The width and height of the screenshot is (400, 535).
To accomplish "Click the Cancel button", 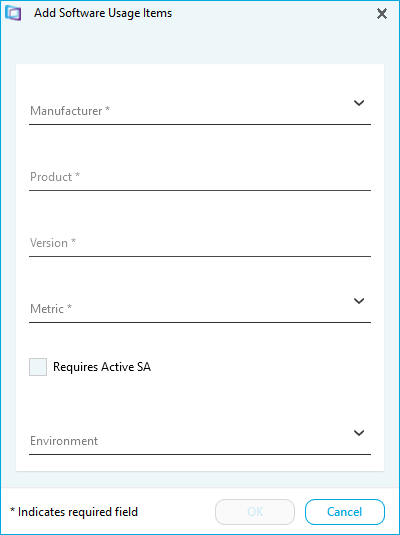I will 345,512.
